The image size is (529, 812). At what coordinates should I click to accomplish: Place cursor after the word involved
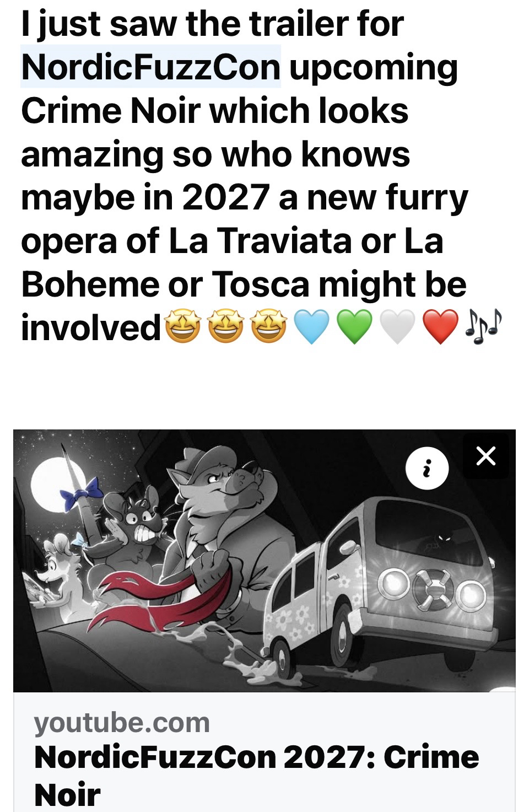coord(161,327)
